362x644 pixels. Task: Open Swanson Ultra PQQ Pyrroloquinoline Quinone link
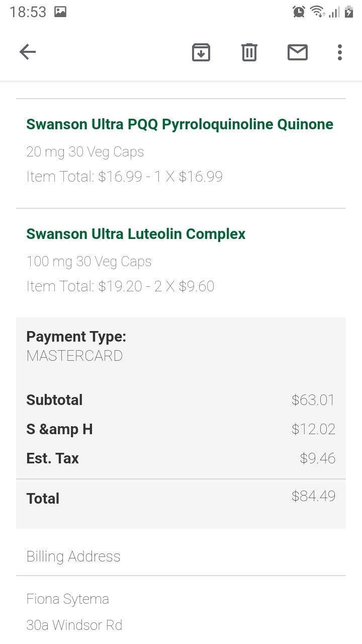pyautogui.click(x=179, y=124)
